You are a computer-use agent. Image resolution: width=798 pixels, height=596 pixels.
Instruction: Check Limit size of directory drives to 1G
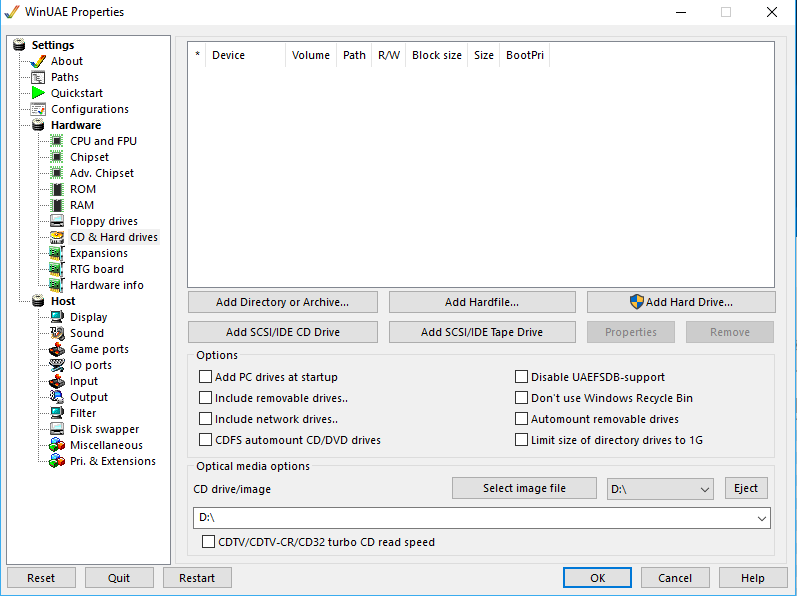pyautogui.click(x=522, y=439)
